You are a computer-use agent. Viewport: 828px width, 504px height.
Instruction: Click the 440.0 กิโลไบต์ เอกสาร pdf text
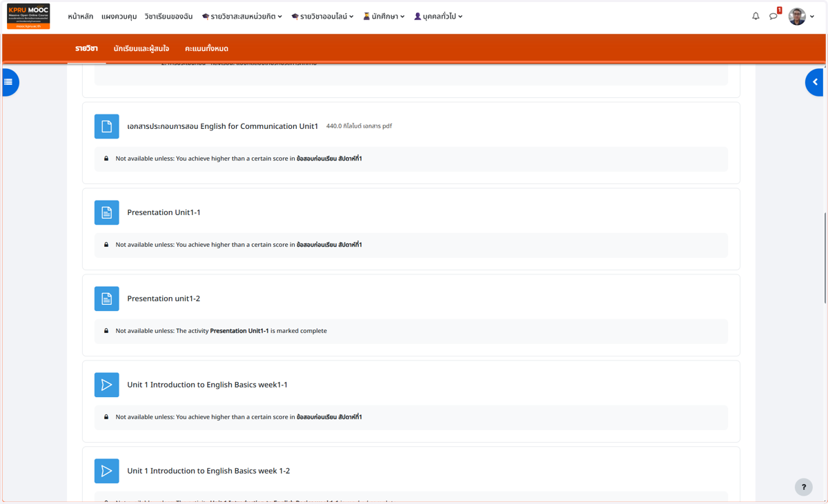click(359, 126)
